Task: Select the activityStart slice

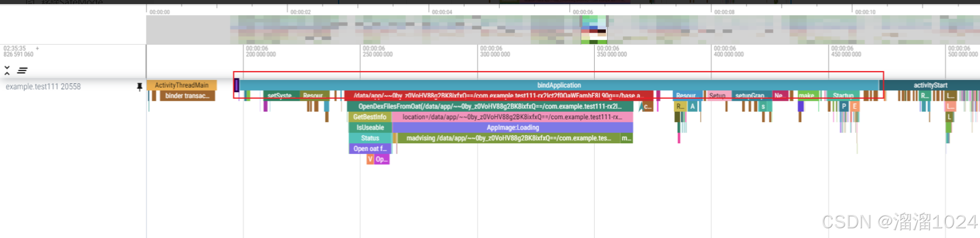Action: pyautogui.click(x=930, y=85)
